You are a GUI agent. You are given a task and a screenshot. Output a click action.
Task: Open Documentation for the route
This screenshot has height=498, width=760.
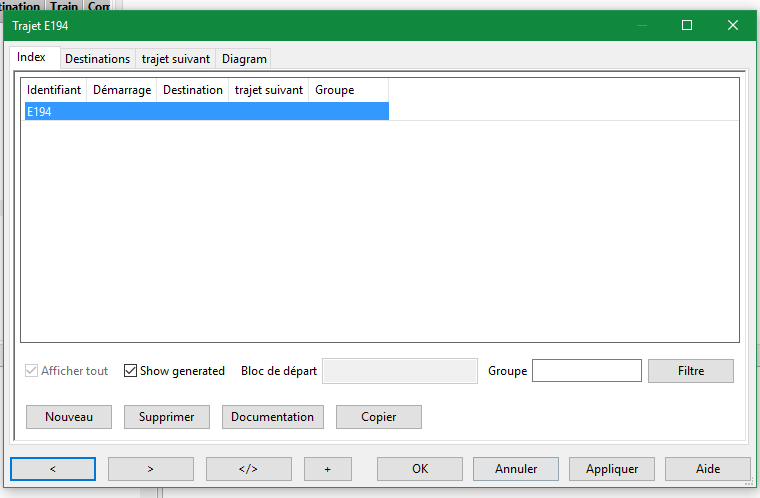(272, 417)
